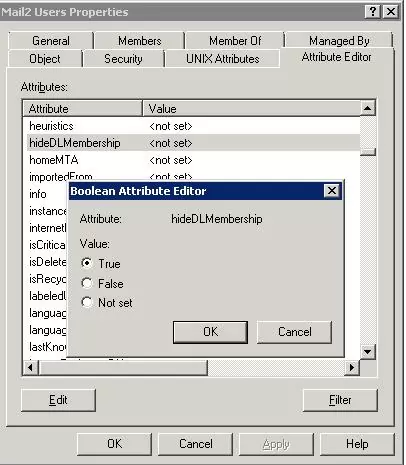Click the horizontal scrollbar thumb
The width and height of the screenshot is (406, 465).
point(123,368)
